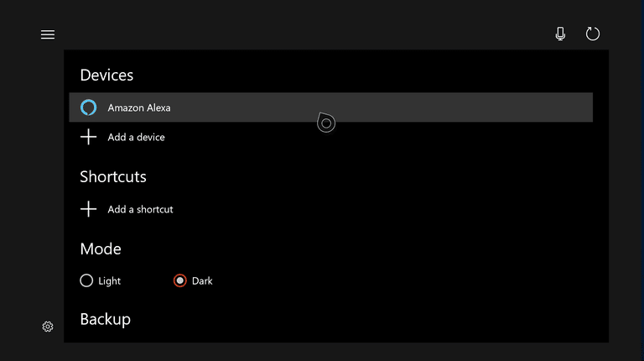644x361 pixels.
Task: Click the Light text label
Action: pyautogui.click(x=109, y=281)
